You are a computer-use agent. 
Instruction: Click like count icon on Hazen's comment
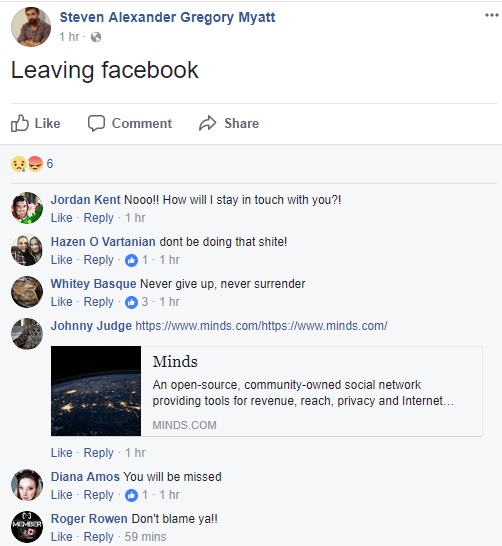click(x=131, y=260)
